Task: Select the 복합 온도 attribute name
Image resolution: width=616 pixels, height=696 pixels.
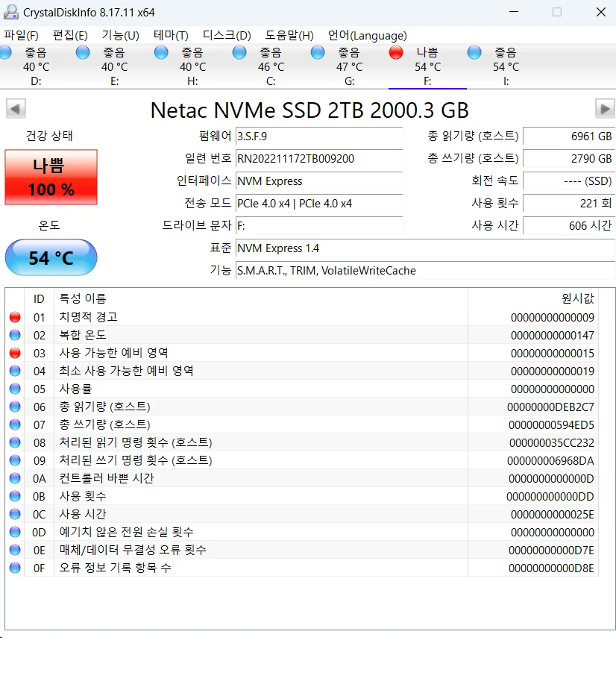Action: (83, 335)
